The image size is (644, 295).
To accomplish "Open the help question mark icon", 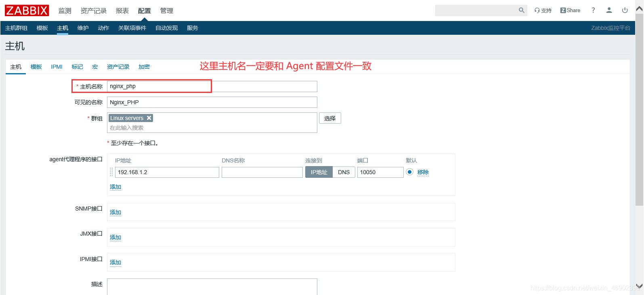I will pos(593,11).
